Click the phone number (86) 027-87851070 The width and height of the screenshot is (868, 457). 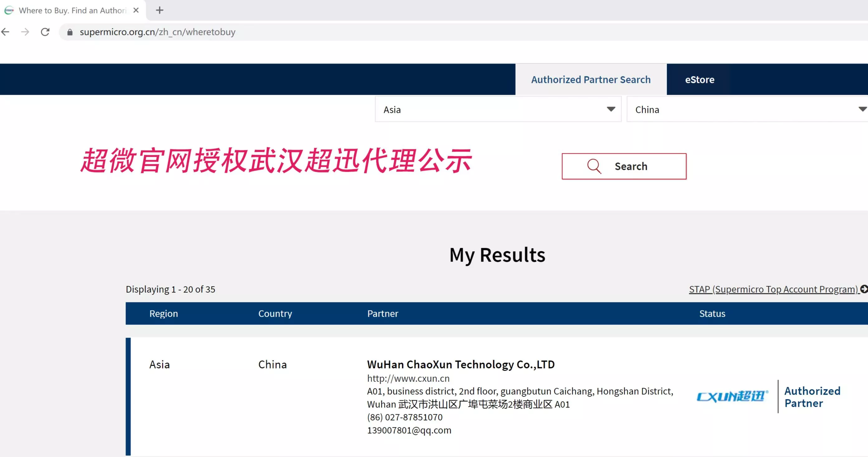pos(405,417)
